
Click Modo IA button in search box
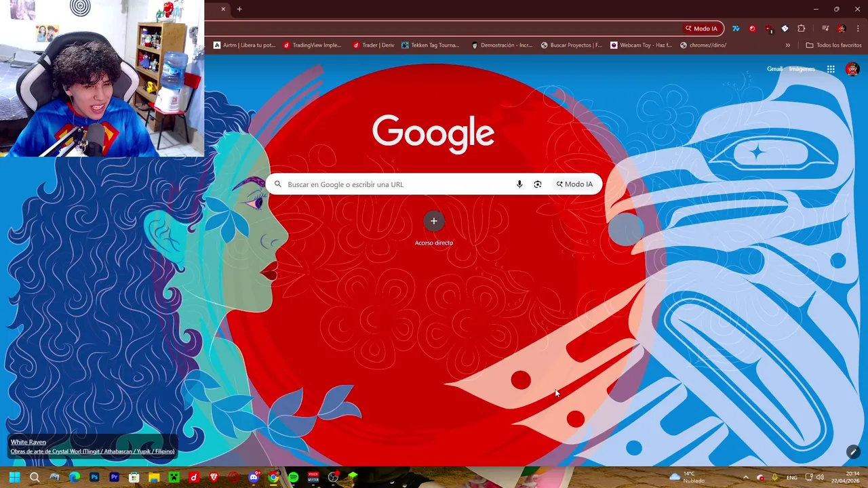(574, 184)
